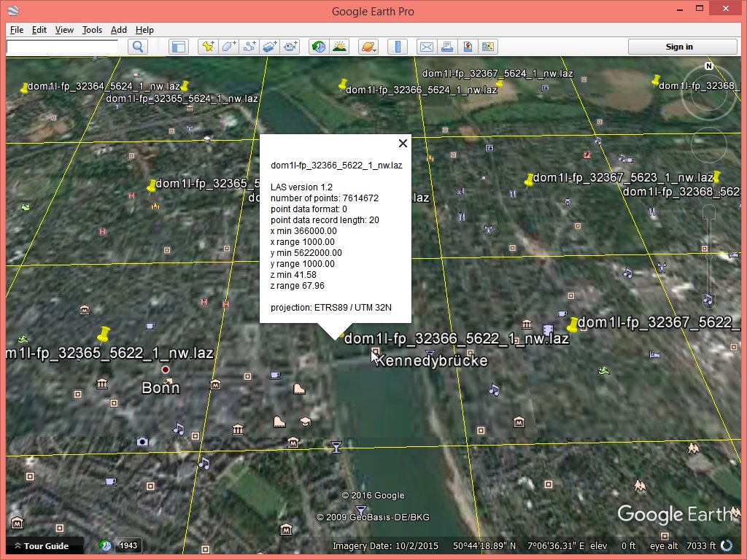Select the Add Path tool

tap(249, 47)
